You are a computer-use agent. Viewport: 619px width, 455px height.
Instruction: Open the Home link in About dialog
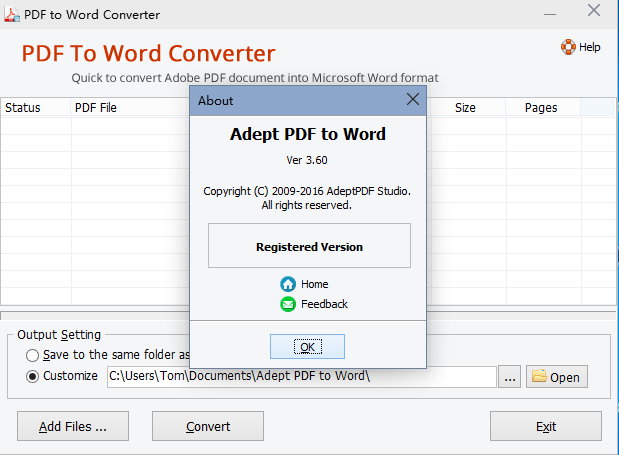314,284
